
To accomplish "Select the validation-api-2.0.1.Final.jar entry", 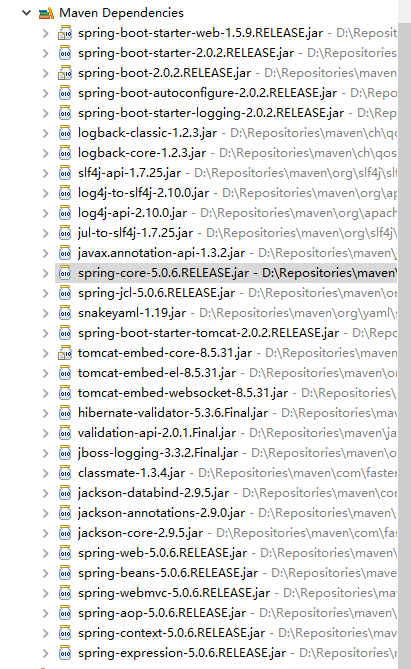I will click(157, 433).
